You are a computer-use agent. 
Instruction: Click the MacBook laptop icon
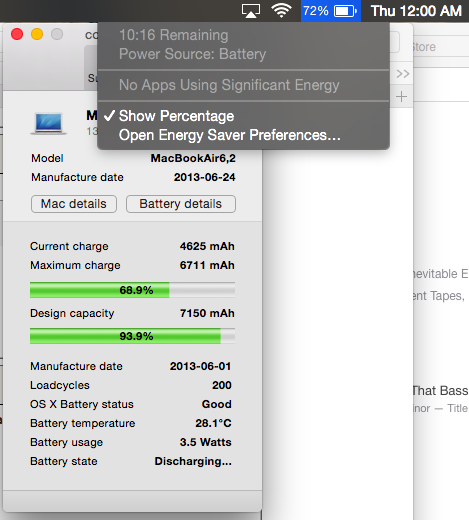click(x=49, y=124)
